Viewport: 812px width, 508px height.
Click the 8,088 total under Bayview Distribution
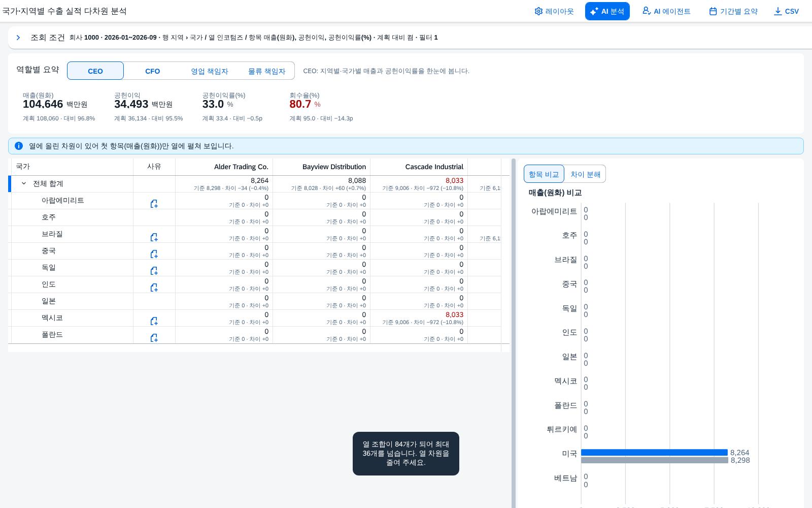point(357,180)
